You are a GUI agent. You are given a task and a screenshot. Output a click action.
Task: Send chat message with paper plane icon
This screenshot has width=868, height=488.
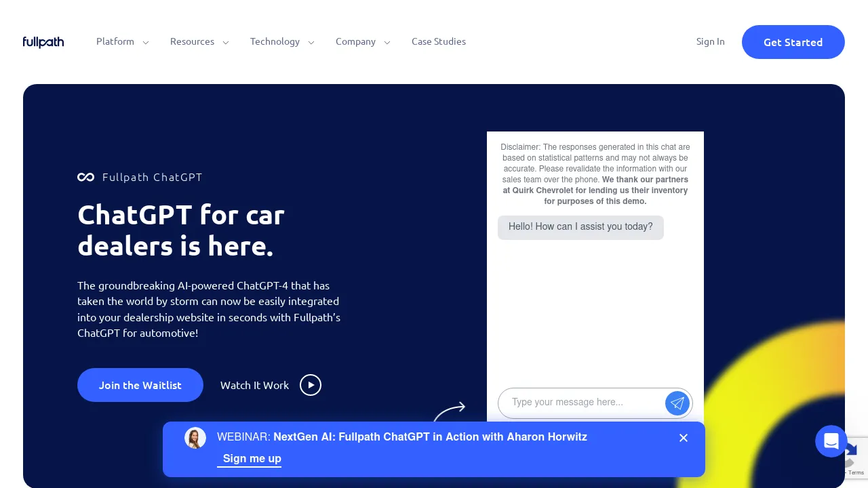677,403
